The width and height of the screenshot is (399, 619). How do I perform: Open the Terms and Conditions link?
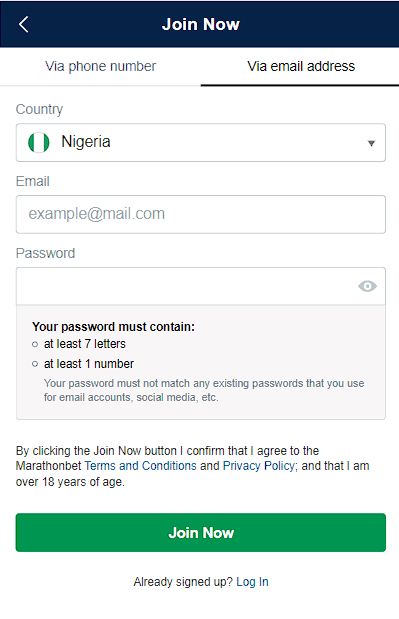140,466
